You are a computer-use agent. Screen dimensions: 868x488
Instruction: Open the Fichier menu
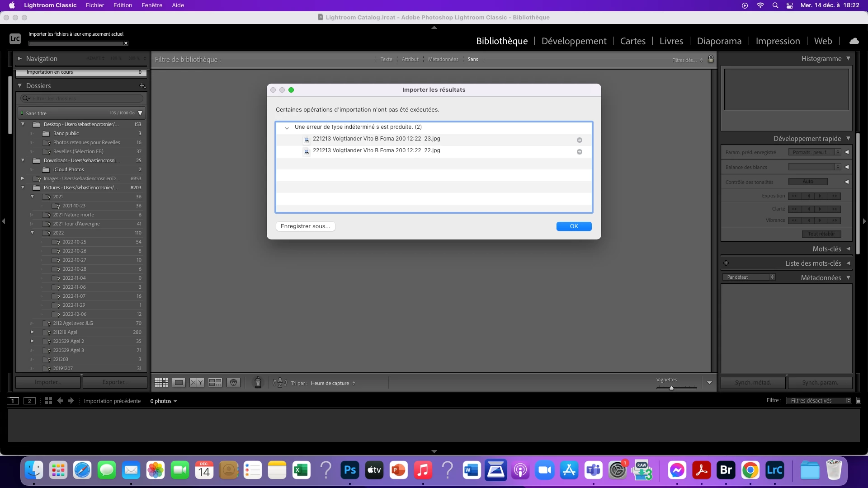click(x=95, y=5)
